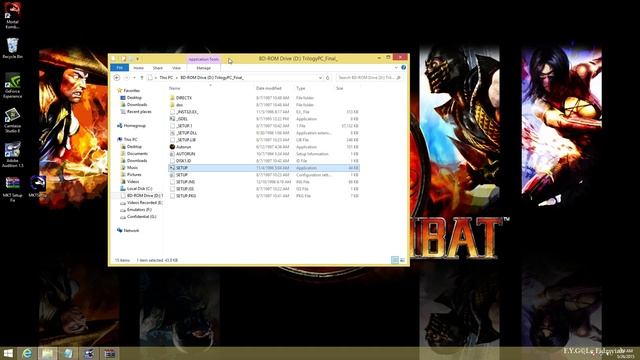Sort by the Size column header

pyautogui.click(x=340, y=88)
